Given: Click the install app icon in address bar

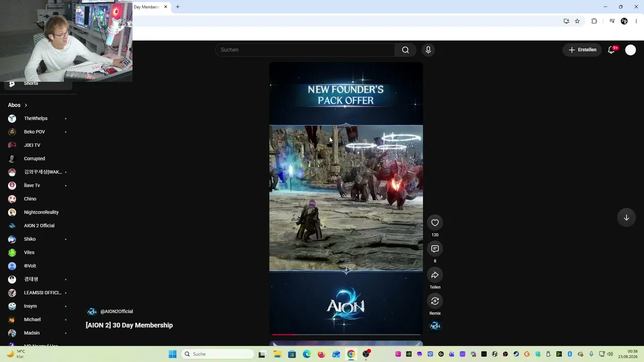Looking at the screenshot, I should point(566,21).
